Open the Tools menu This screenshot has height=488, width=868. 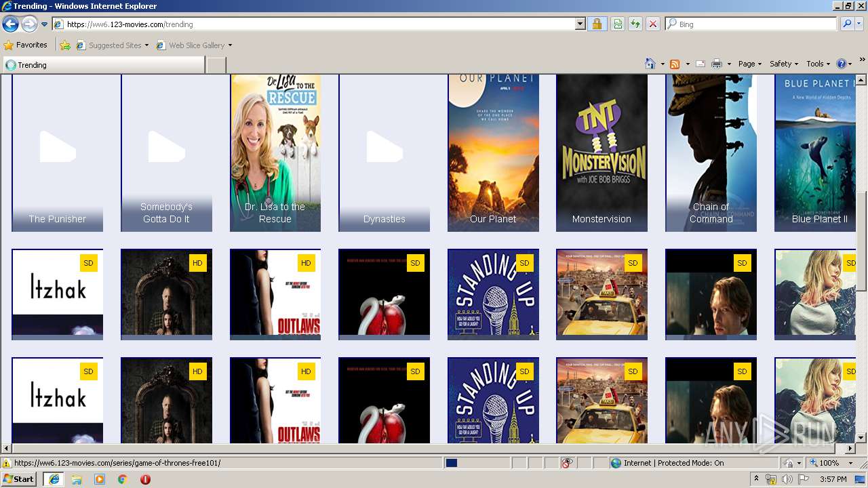[818, 64]
